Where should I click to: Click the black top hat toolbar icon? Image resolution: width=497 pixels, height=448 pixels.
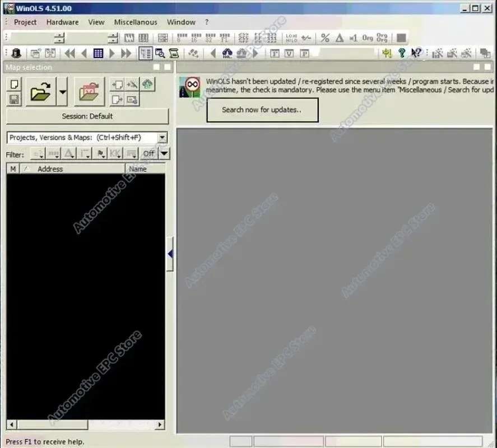click(16, 53)
